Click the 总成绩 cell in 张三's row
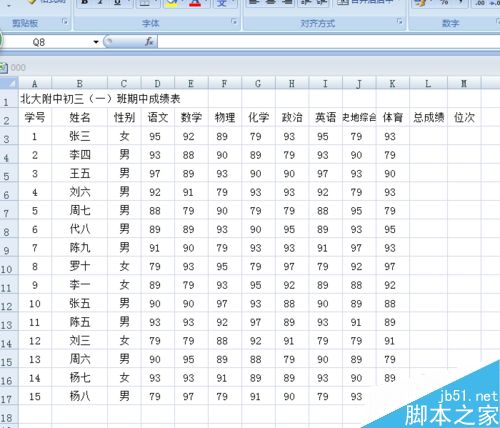This screenshot has height=428, width=500. click(428, 136)
